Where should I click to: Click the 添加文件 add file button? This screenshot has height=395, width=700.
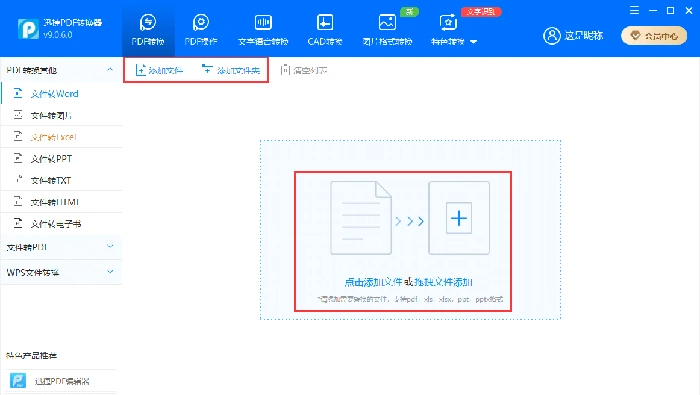[159, 70]
